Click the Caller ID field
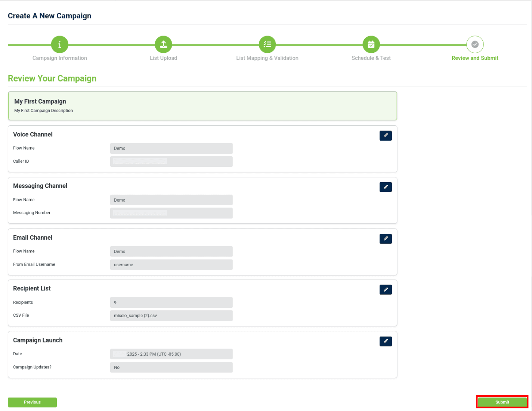The height and width of the screenshot is (411, 532). click(x=171, y=161)
